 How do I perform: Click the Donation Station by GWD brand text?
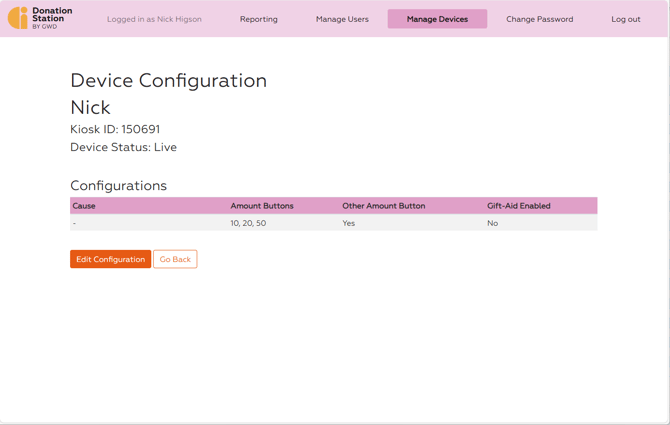pyautogui.click(x=52, y=18)
